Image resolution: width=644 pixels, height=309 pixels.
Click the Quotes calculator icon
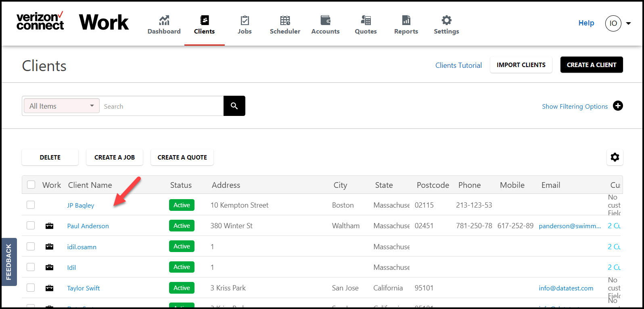pyautogui.click(x=366, y=20)
